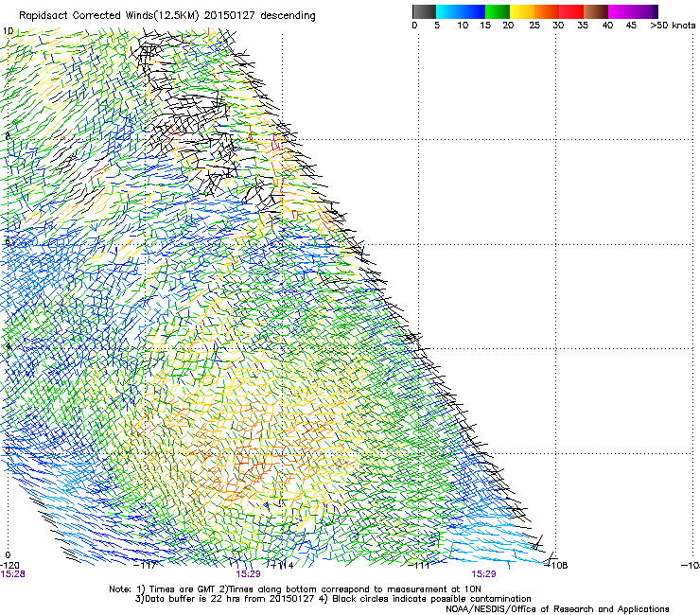Image resolution: width=700 pixels, height=615 pixels.
Task: Click the longitude label '-117'
Action: (145, 566)
